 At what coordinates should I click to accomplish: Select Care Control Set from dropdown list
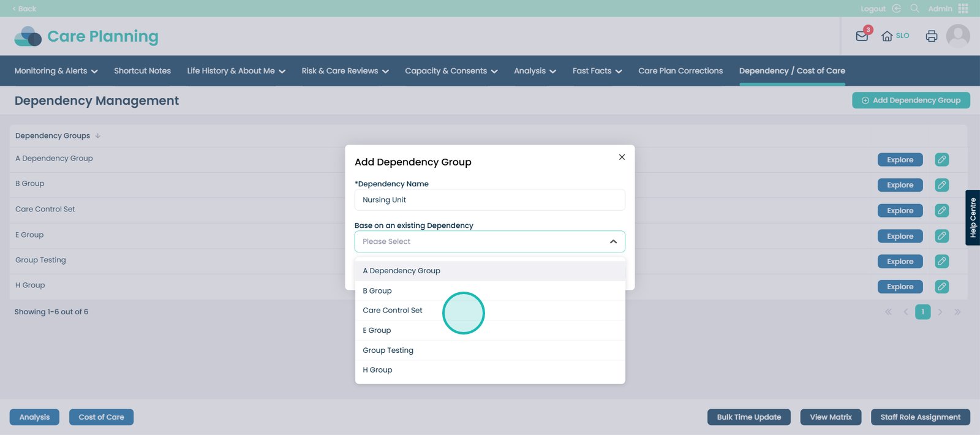[x=393, y=311]
